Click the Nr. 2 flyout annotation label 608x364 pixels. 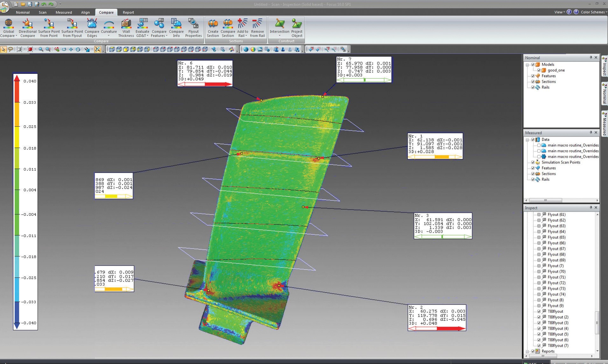[x=437, y=317]
